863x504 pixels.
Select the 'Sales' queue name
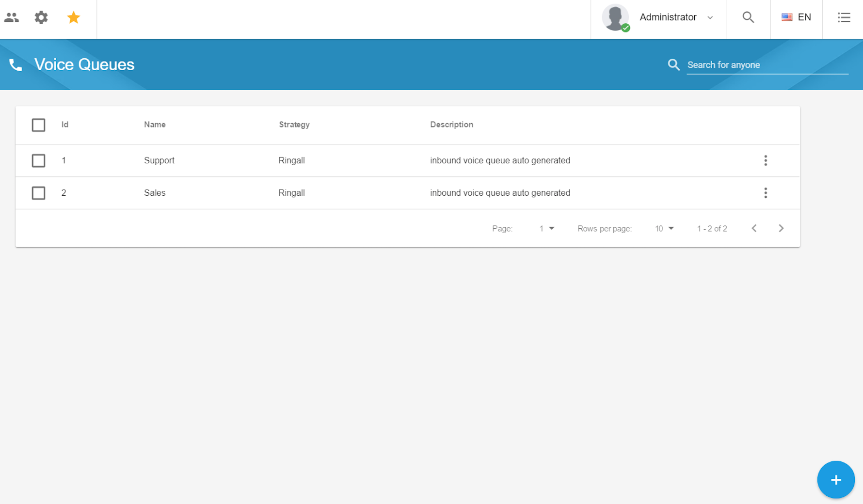pyautogui.click(x=155, y=193)
